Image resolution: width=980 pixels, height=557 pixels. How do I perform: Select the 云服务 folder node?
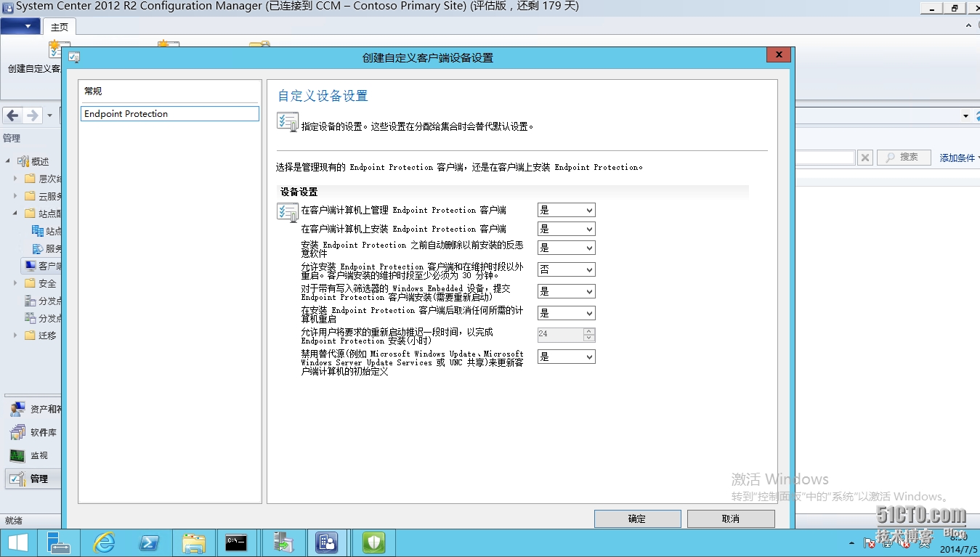click(x=44, y=196)
